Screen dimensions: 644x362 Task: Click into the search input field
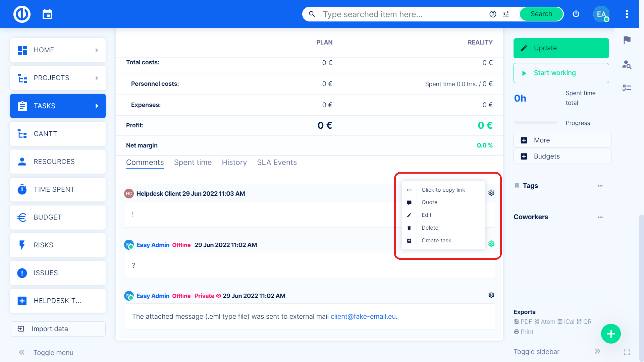(x=402, y=14)
